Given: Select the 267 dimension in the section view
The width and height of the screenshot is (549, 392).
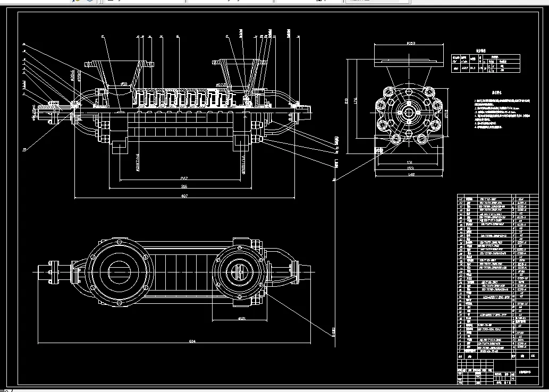Looking at the screenshot, I should 184,178.
